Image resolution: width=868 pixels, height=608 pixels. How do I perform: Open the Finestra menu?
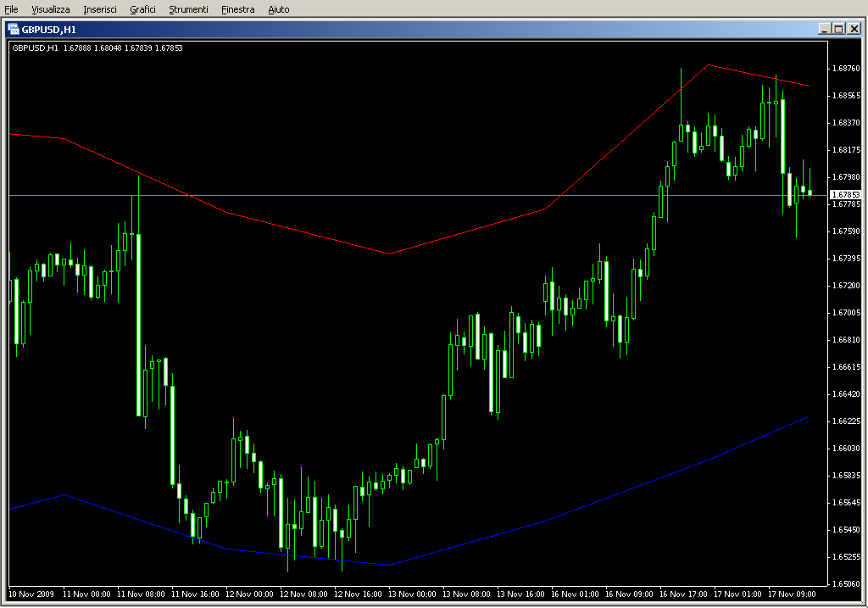click(x=237, y=9)
